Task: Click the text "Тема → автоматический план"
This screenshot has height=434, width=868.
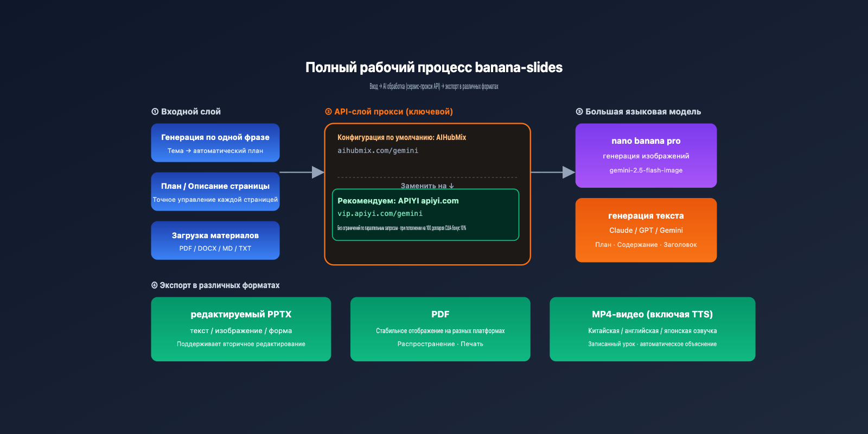Action: point(215,151)
